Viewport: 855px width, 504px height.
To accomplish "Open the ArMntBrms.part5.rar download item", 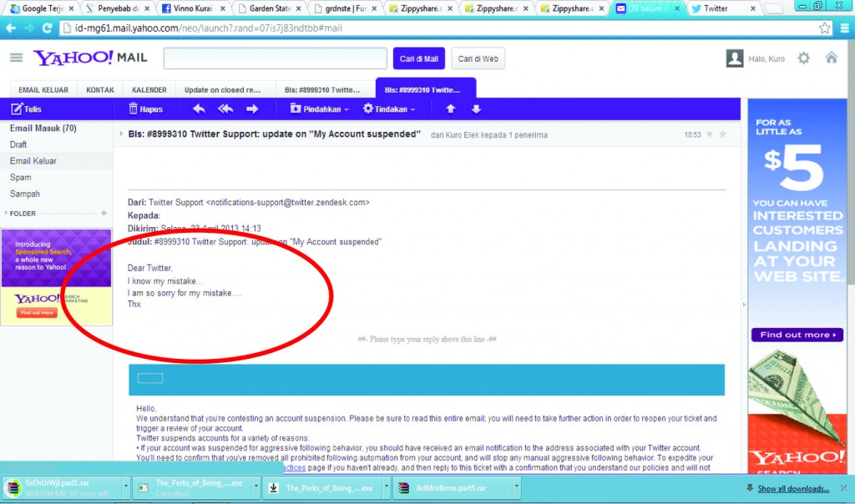I will click(452, 487).
